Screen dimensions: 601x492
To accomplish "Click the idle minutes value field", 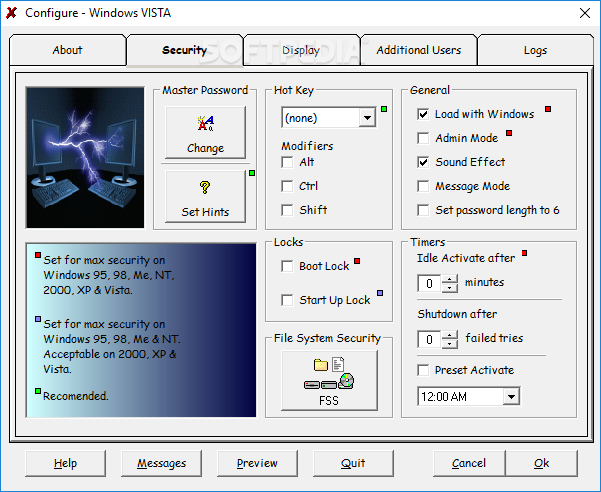I will coord(429,284).
